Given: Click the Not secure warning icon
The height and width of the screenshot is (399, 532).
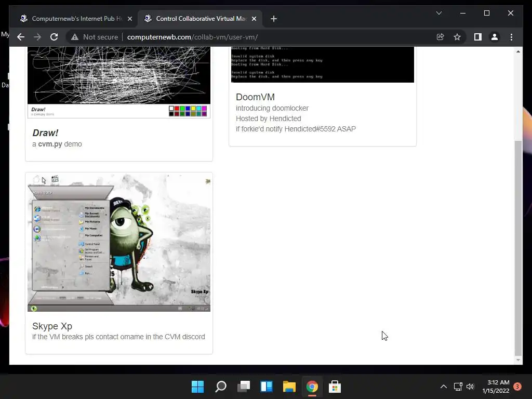Looking at the screenshot, I should pos(75,37).
